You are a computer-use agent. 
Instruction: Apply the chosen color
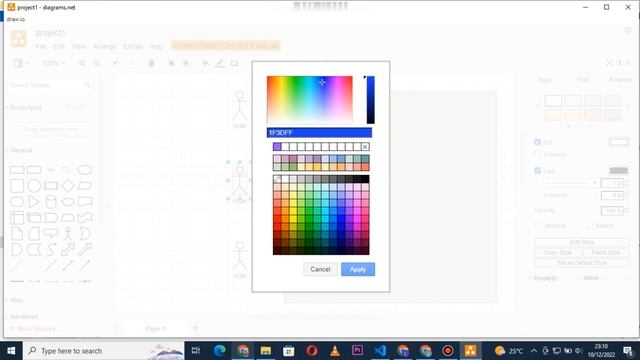pos(358,269)
